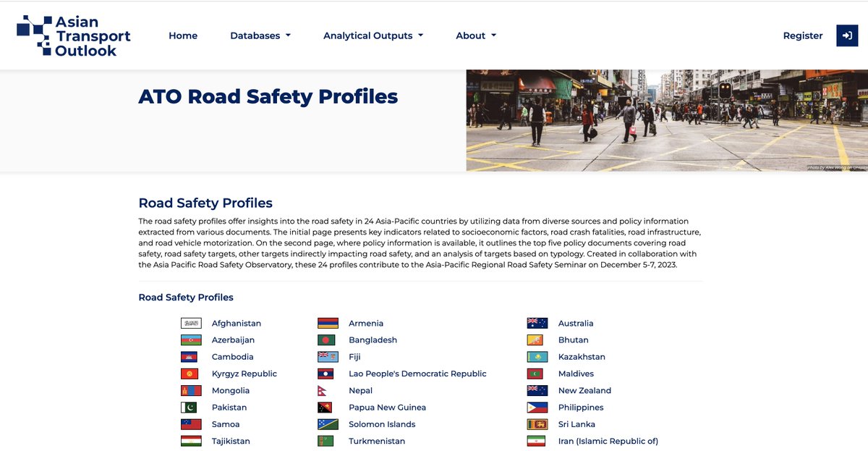Click the Asian Transport Outlook logo

pyautogui.click(x=74, y=35)
